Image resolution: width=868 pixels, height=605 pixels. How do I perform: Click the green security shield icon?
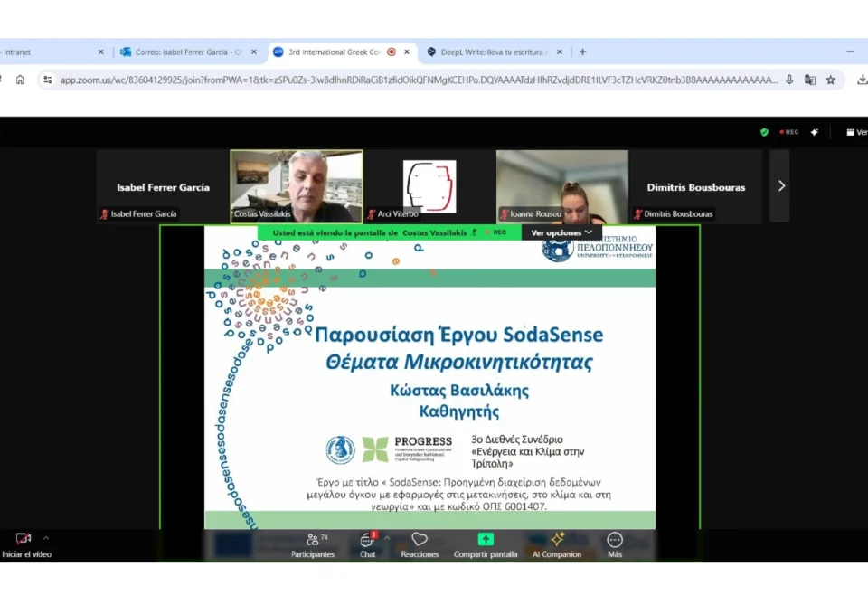point(765,132)
